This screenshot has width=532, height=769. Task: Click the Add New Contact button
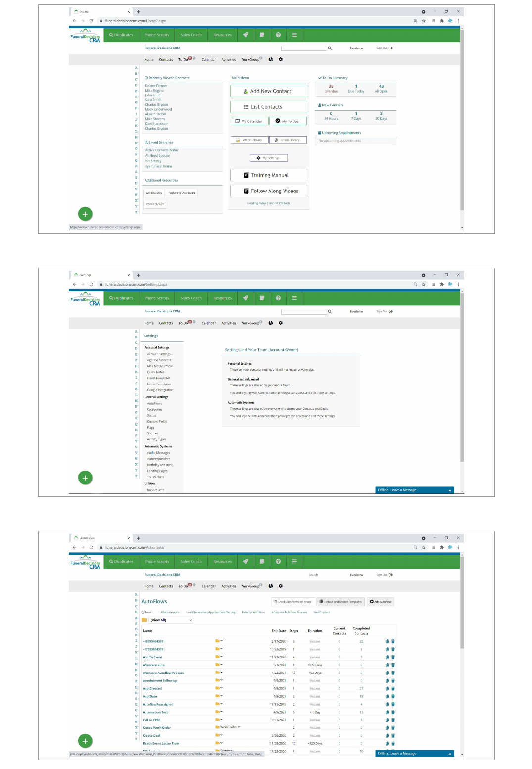click(x=268, y=91)
